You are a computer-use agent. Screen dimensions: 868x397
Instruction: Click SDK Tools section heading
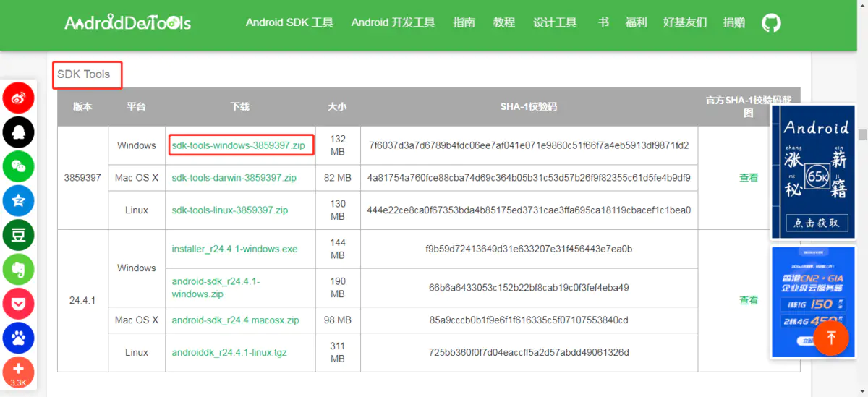tap(84, 74)
